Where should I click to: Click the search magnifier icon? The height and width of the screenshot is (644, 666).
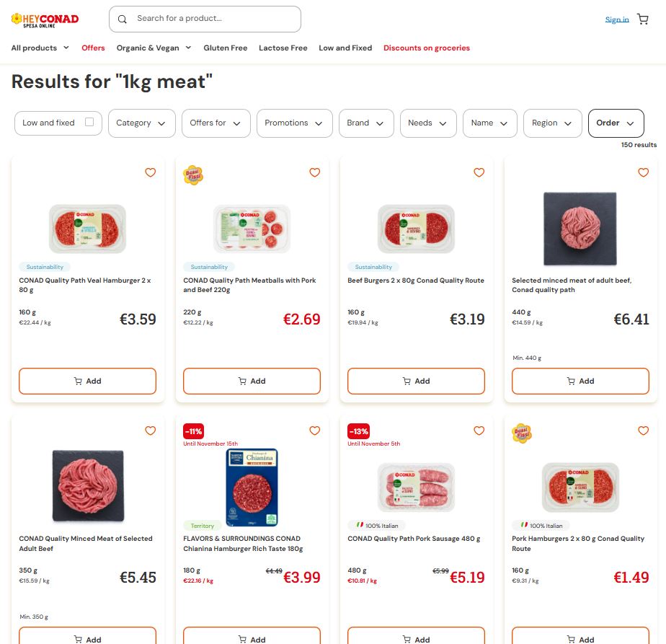(123, 19)
